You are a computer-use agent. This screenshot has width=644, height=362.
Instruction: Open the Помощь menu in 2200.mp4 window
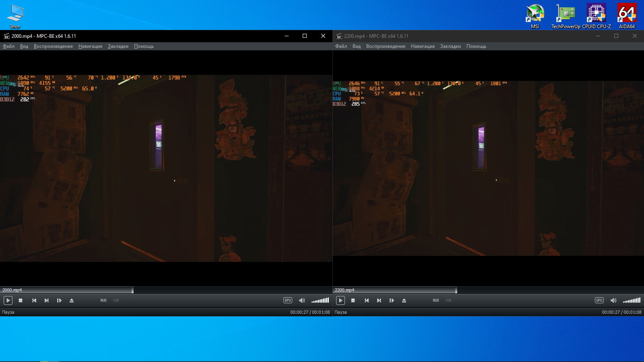(x=476, y=46)
